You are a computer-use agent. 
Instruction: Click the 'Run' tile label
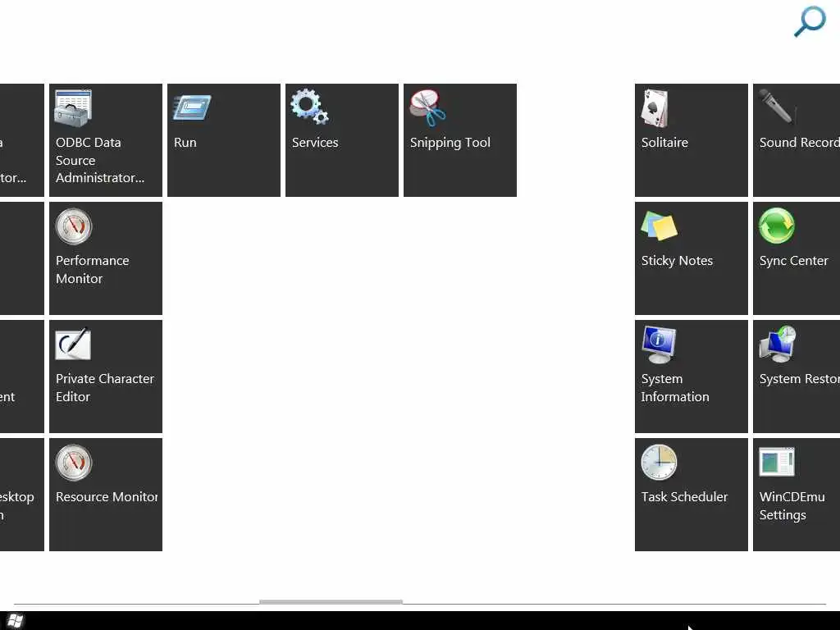click(x=185, y=143)
